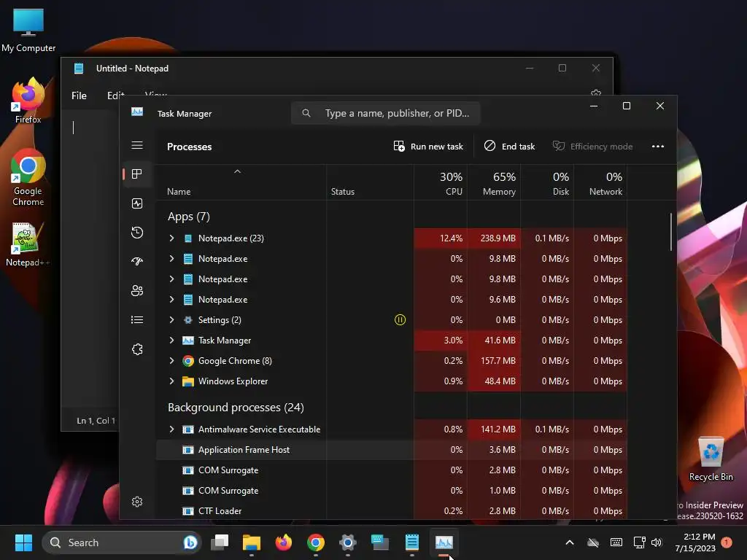Click Task Manager search field
This screenshot has height=560, width=747.
[x=385, y=113]
